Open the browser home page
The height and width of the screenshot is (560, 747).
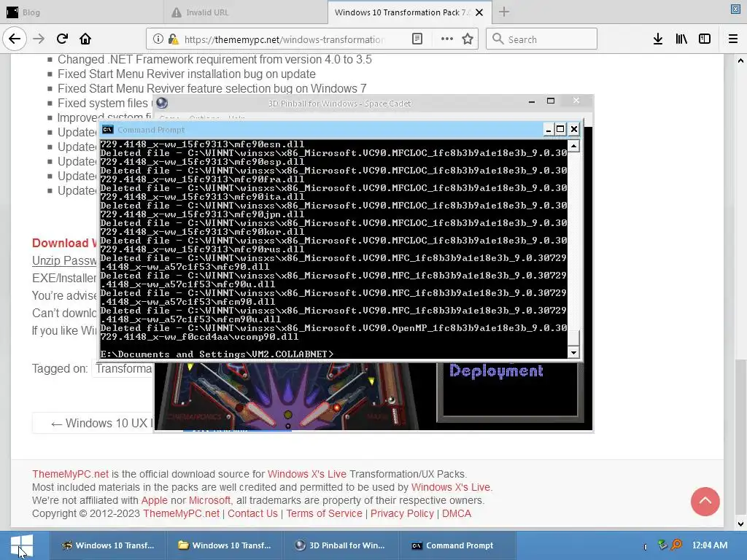pyautogui.click(x=85, y=39)
